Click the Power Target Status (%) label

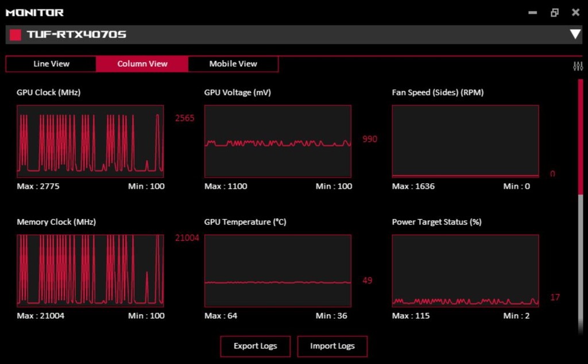[x=436, y=222]
